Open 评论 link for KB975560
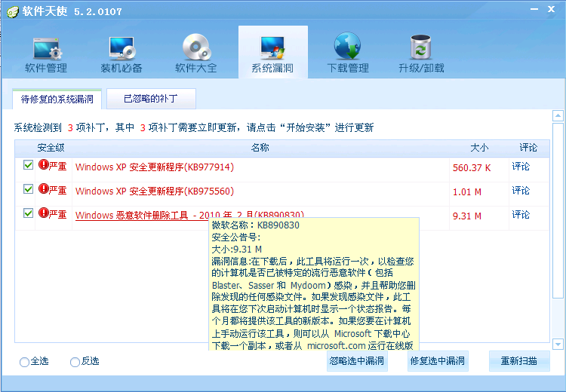566x392 pixels. pos(521,191)
